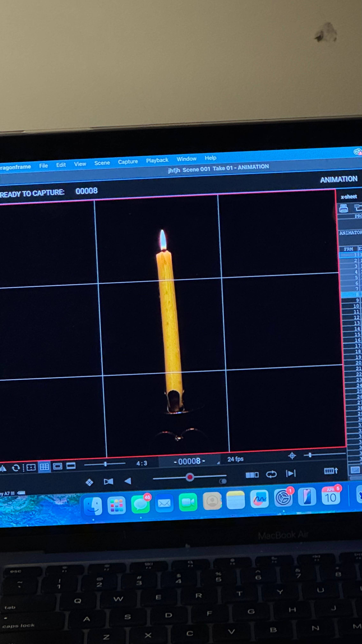Open the File menu

point(43,165)
